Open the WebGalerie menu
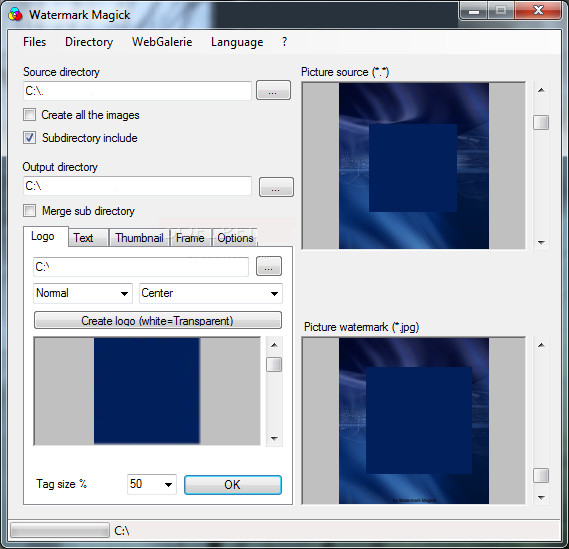Viewport: 569px width, 549px height. click(162, 42)
